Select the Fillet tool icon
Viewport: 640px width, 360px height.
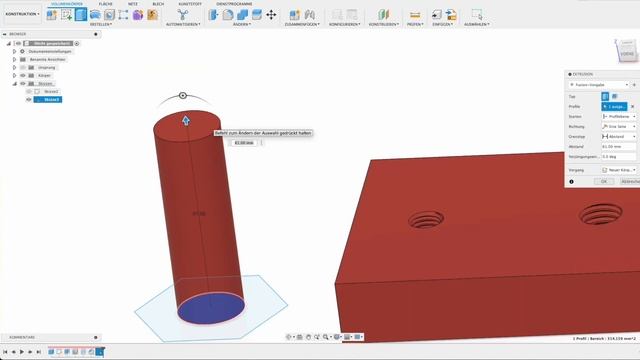coord(228,15)
